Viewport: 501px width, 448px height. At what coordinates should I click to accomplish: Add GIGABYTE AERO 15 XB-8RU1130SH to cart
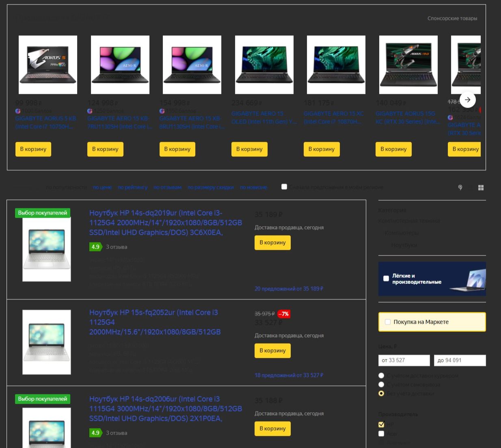(177, 149)
